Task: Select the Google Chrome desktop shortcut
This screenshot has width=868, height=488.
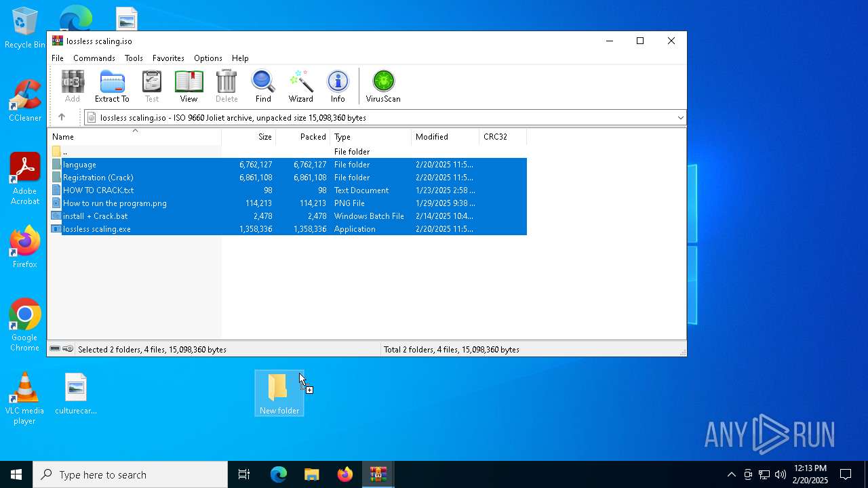Action: [25, 325]
